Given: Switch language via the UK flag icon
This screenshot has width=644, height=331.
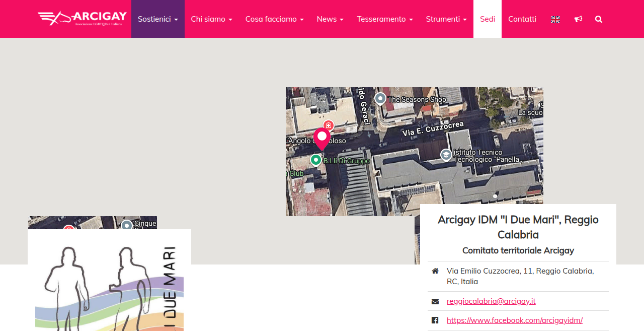Looking at the screenshot, I should 555,19.
